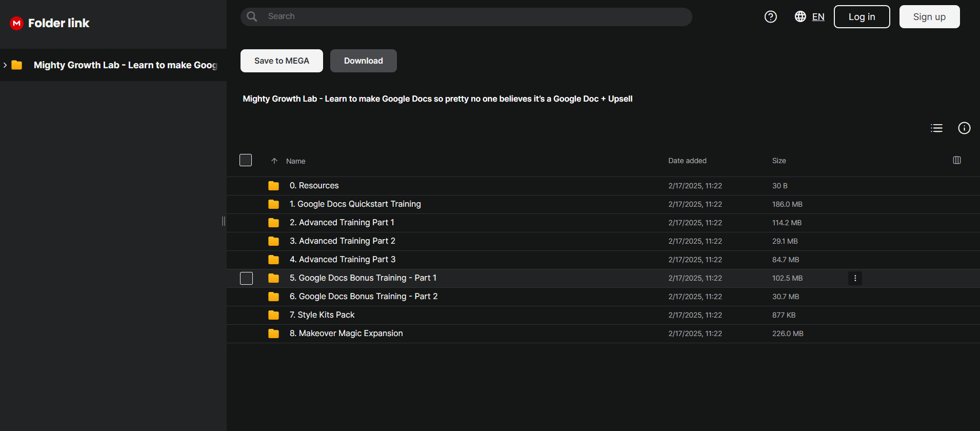Image resolution: width=980 pixels, height=431 pixels.
Task: Sort the list by Date added column
Action: click(x=687, y=161)
